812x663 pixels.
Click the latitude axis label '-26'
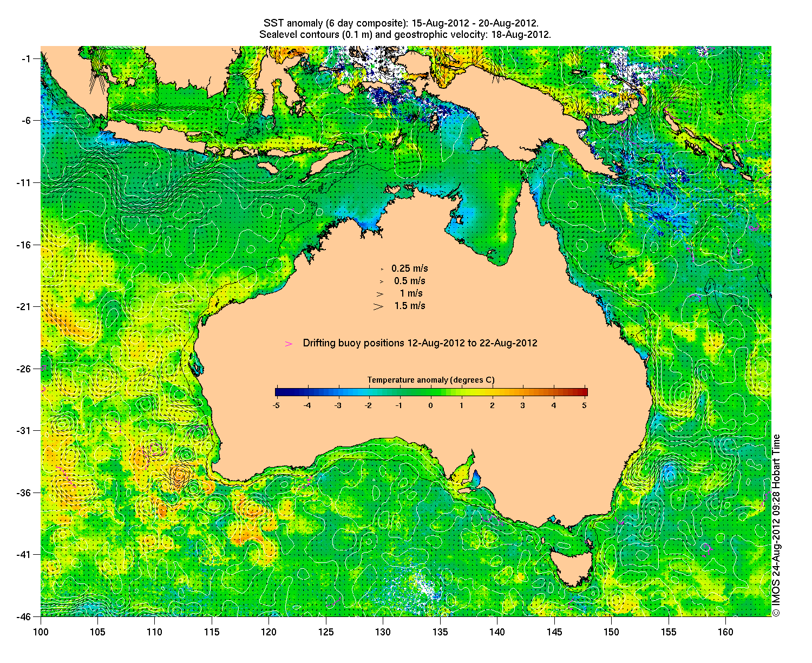point(24,369)
